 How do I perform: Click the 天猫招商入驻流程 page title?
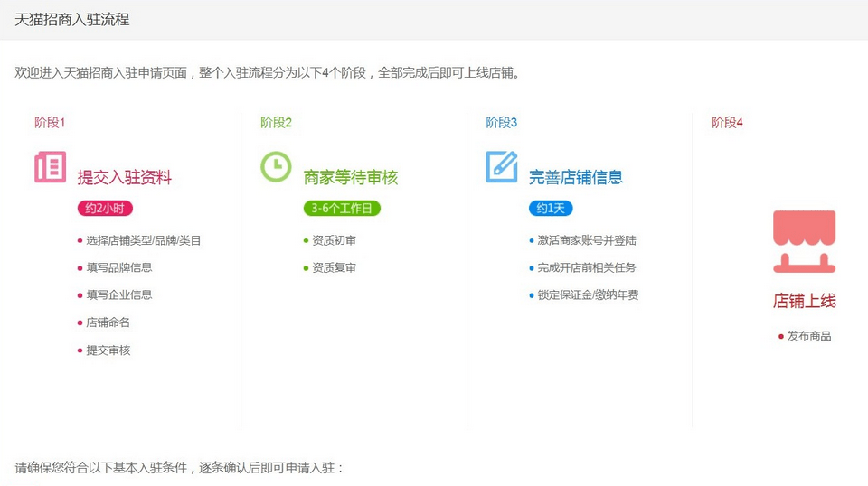tap(72, 20)
